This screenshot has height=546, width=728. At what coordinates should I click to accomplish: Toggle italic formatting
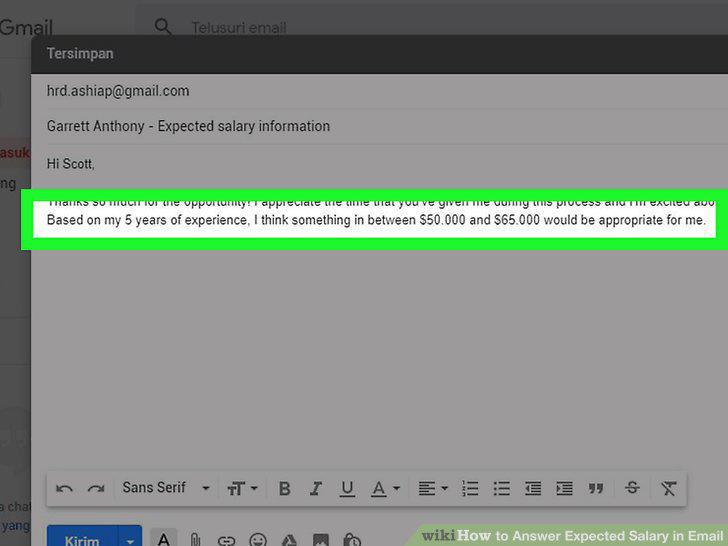[316, 488]
